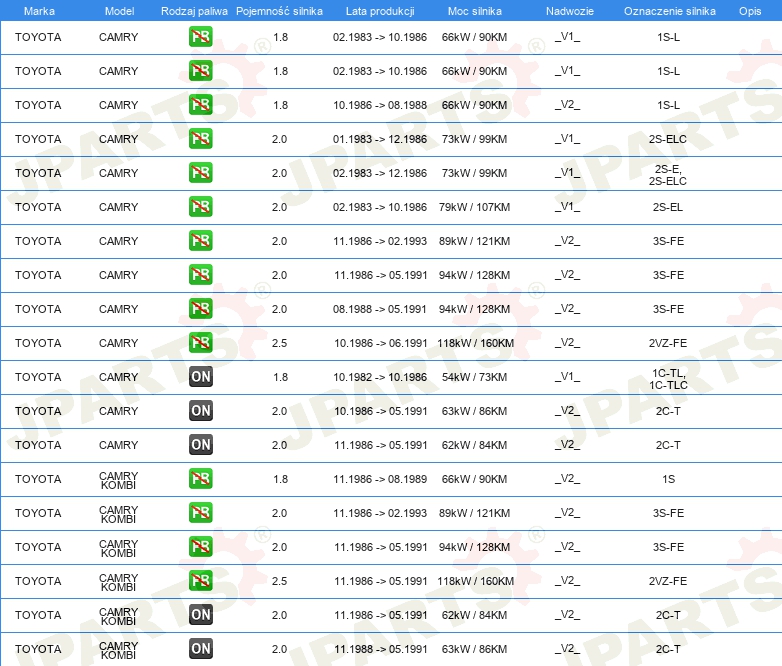Click the Model column header

click(119, 11)
